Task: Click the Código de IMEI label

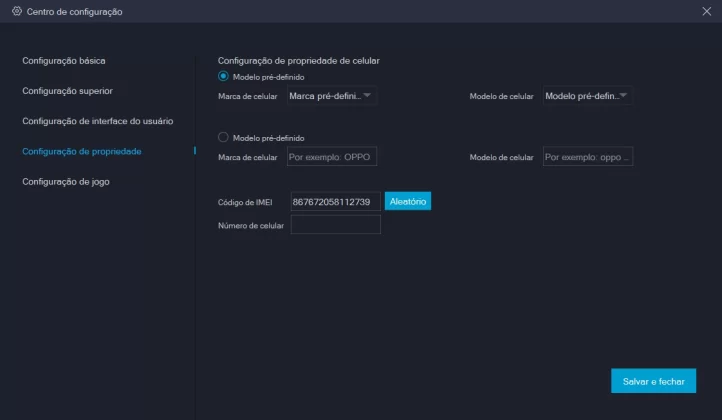Action: pos(245,202)
